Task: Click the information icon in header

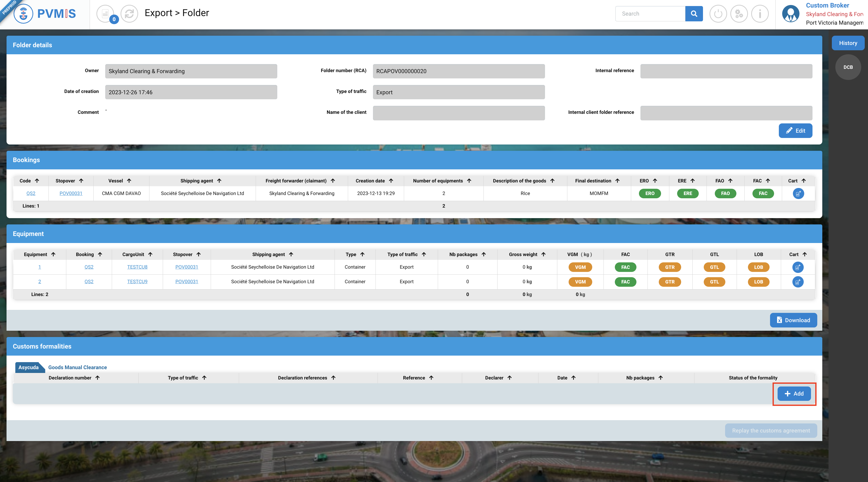Action: 759,14
